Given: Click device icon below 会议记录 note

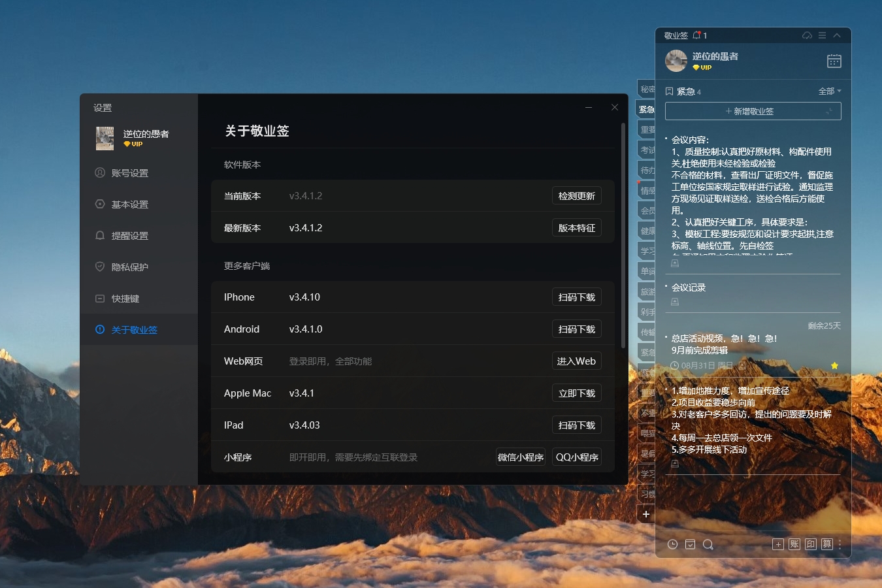Looking at the screenshot, I should click(675, 302).
